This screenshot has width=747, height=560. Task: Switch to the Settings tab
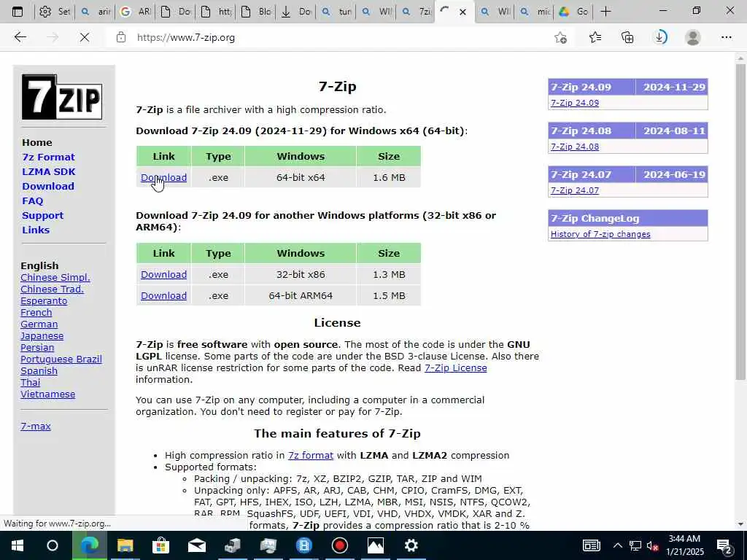coord(54,12)
